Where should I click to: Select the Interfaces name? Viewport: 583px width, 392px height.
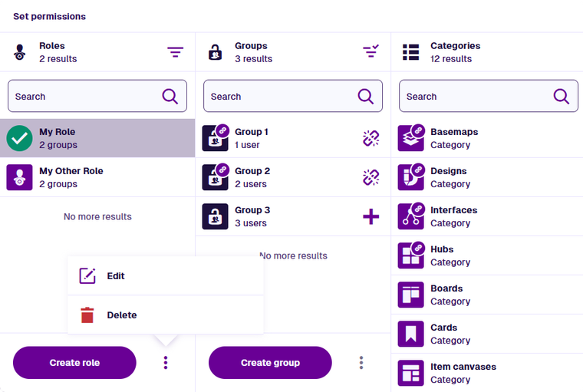click(x=454, y=210)
